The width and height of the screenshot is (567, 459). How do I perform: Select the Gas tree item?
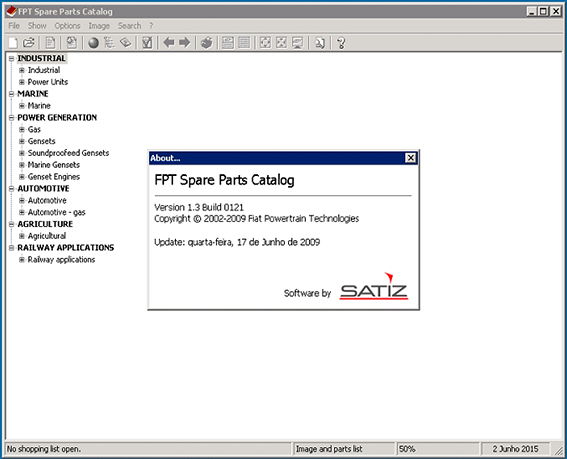coord(34,129)
